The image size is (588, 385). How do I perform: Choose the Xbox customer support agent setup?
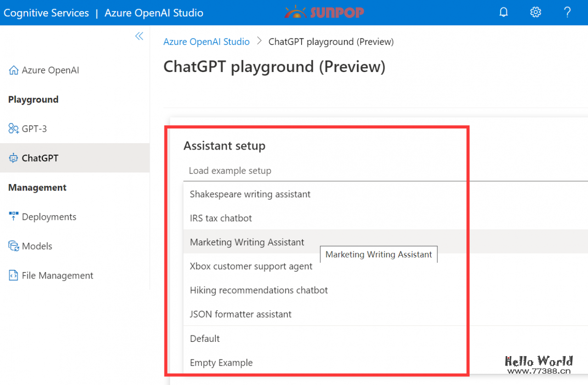[251, 266]
